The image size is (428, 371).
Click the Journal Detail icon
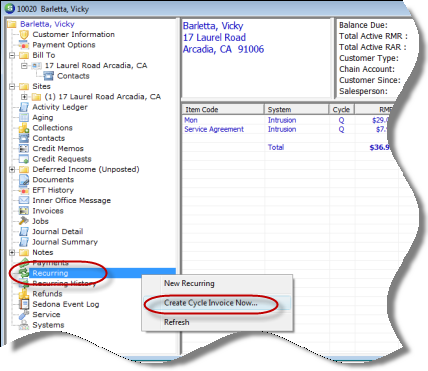[x=24, y=231]
